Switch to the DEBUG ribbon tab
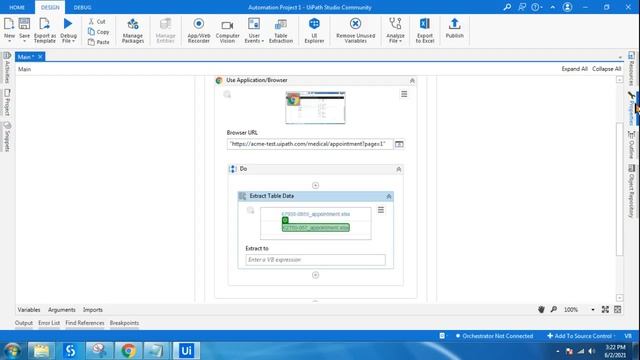640x360 pixels. [x=82, y=7]
